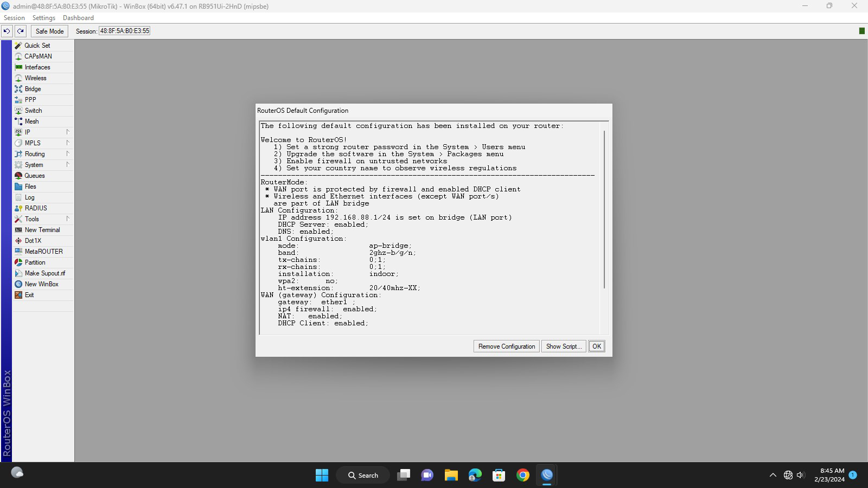
Task: Click the taskbar Search box
Action: 363,475
